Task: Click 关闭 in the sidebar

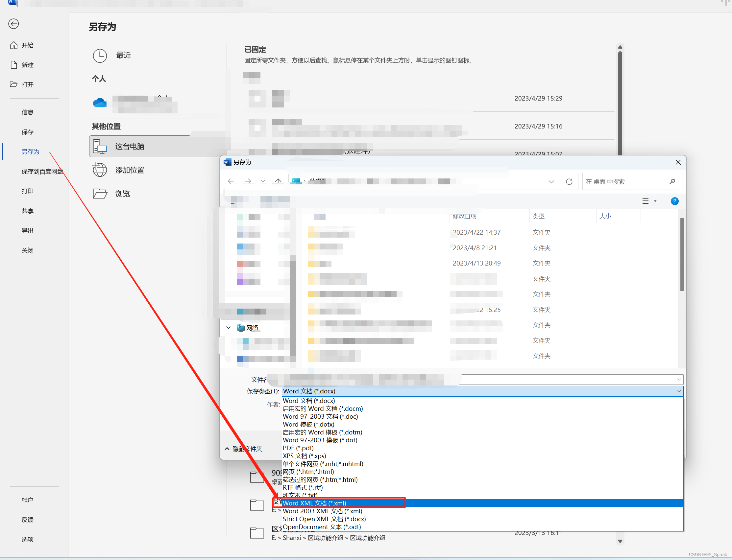Action: (27, 250)
